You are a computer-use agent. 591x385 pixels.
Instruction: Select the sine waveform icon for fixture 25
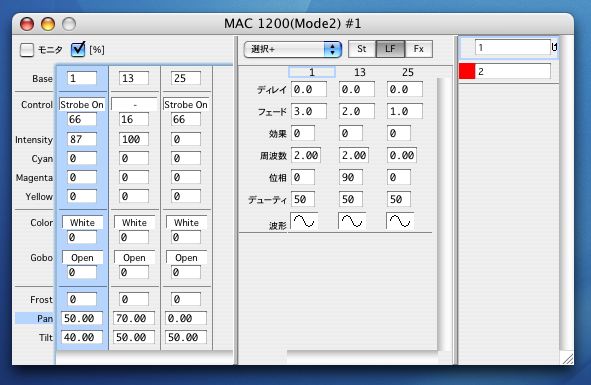[x=400, y=221]
